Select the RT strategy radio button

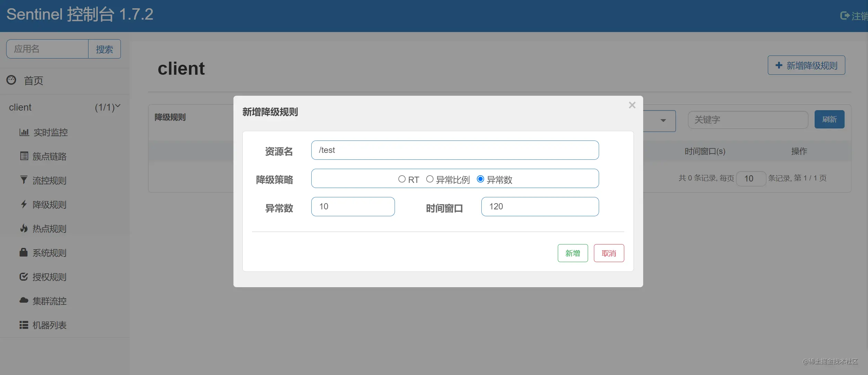pos(401,179)
